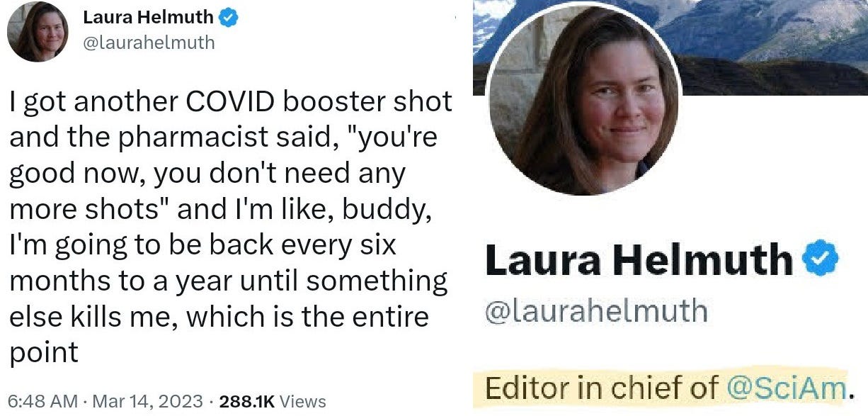Click the final word "point" of the tweet

(44, 352)
